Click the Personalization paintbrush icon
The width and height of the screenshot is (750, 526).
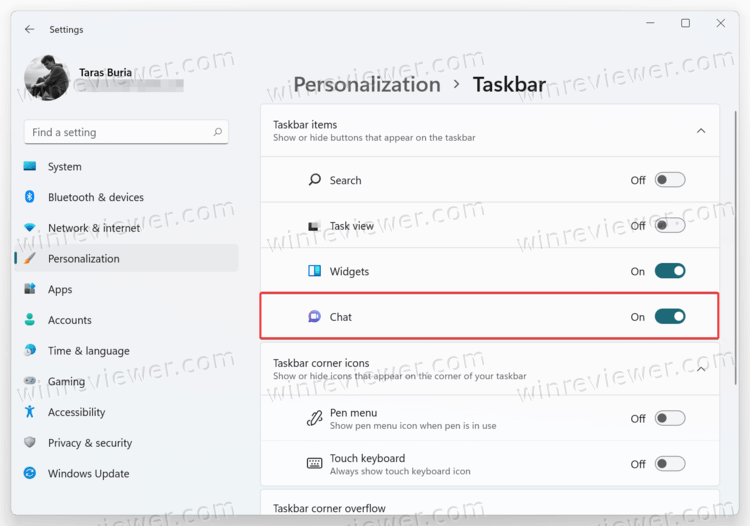[30, 258]
